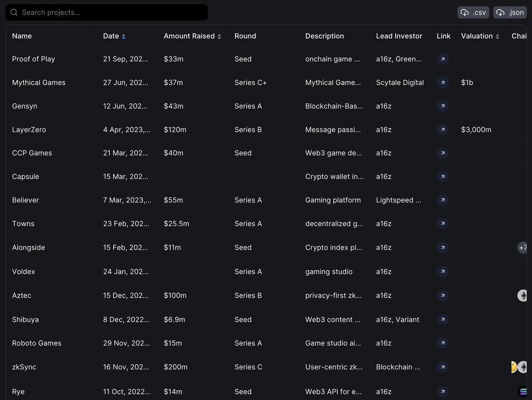Viewport: 532px width, 400px height.
Task: Open Proof of Play's external link arrow
Action: 442,58
